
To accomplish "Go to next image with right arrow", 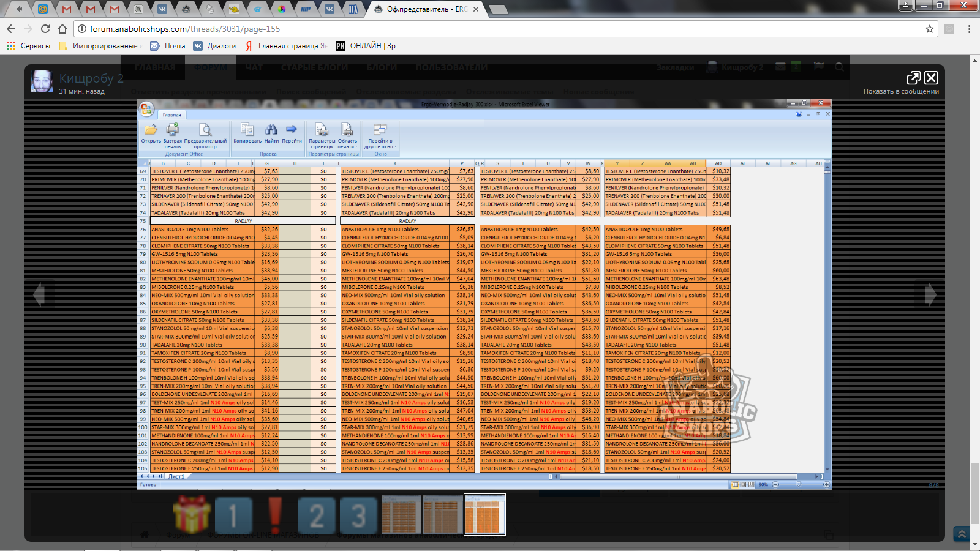I will (930, 294).
